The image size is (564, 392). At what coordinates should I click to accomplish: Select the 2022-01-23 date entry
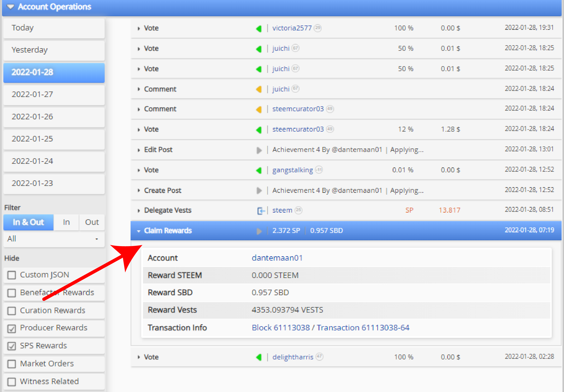[x=54, y=184]
